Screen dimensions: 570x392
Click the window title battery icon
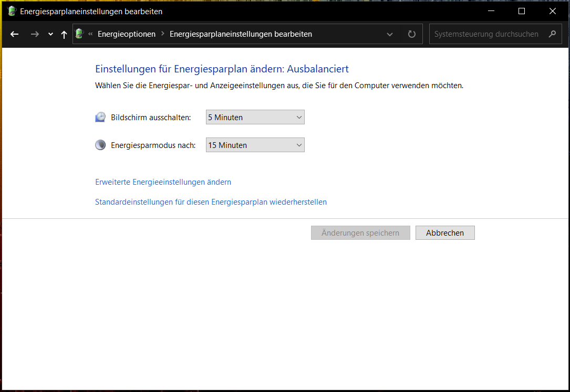12,11
